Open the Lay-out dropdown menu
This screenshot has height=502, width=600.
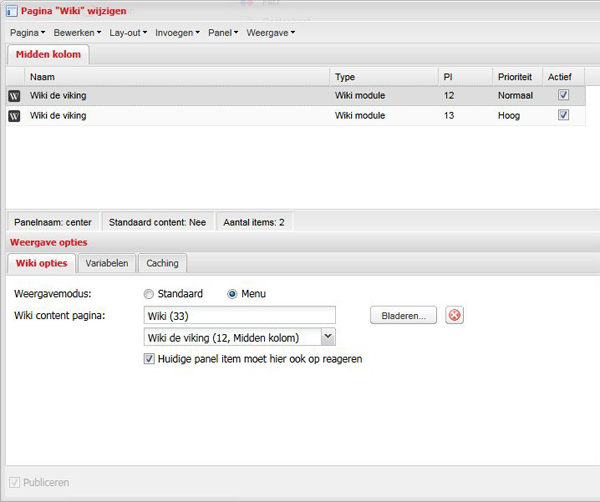coord(128,33)
